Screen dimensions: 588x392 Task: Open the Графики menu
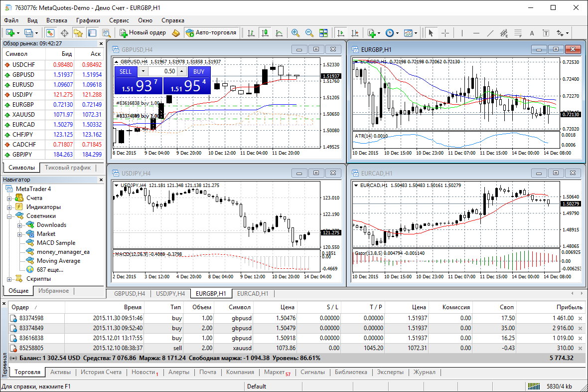coord(88,20)
